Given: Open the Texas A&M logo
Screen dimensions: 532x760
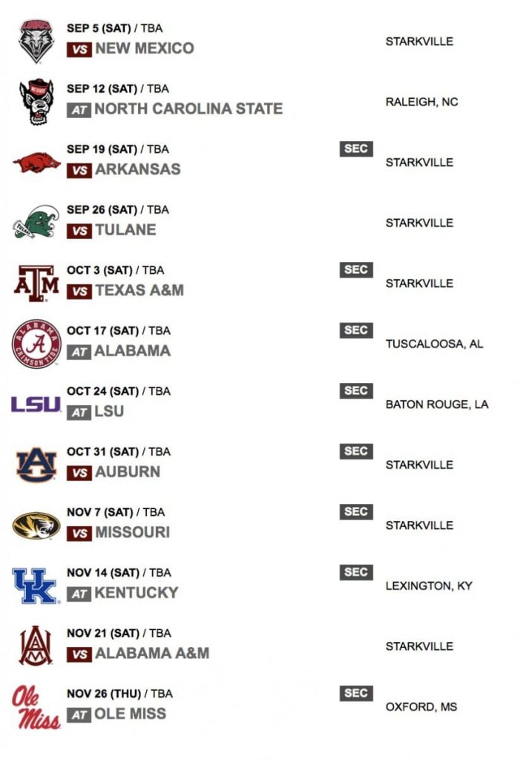Looking at the screenshot, I should click(x=36, y=283).
